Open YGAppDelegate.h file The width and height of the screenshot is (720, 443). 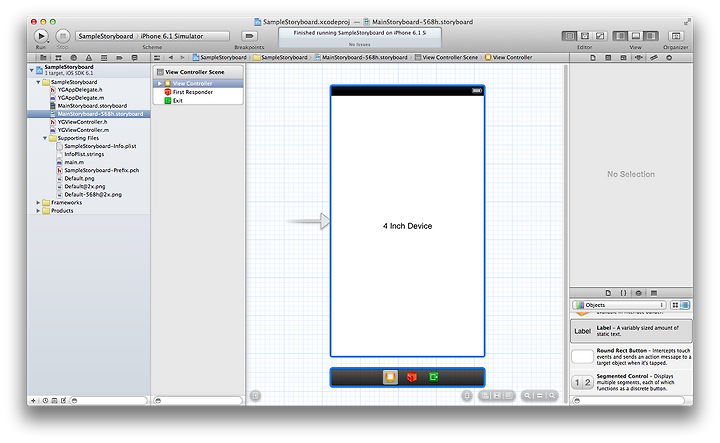80,90
